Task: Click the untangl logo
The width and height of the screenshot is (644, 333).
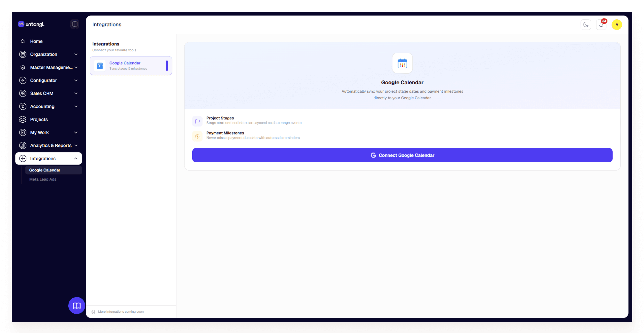Action: 31,24
